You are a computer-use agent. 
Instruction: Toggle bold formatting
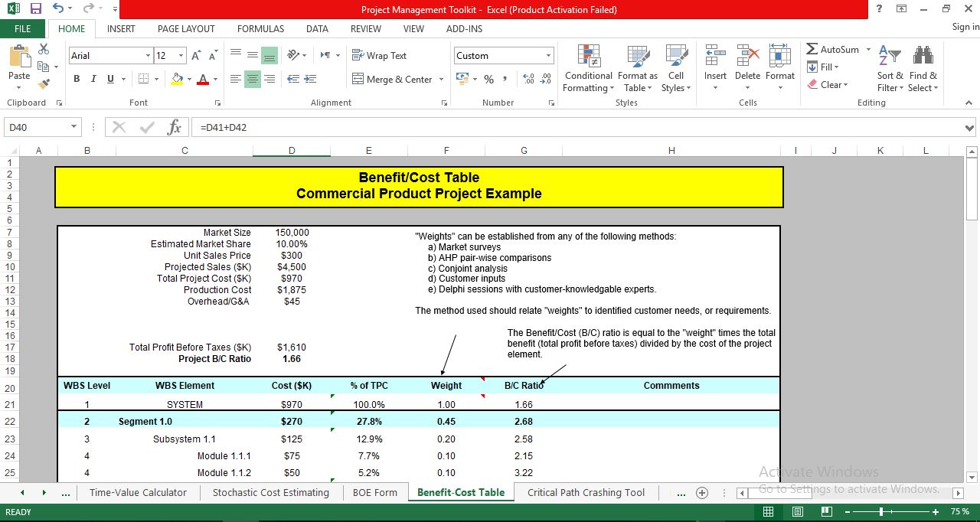76,79
